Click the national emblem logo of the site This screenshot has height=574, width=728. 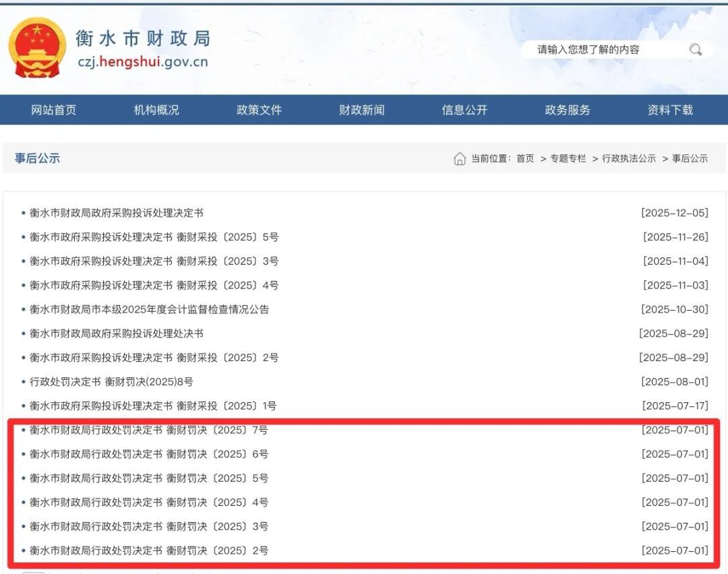(37, 47)
